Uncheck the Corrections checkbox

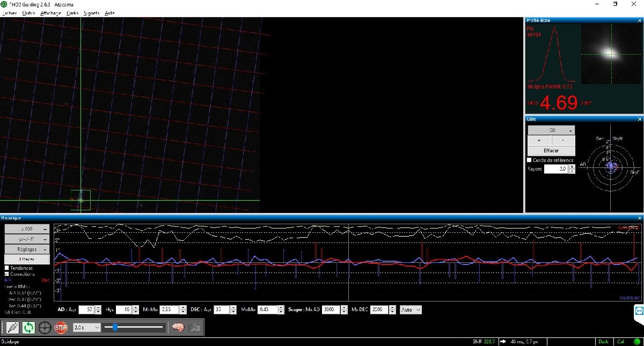7,274
